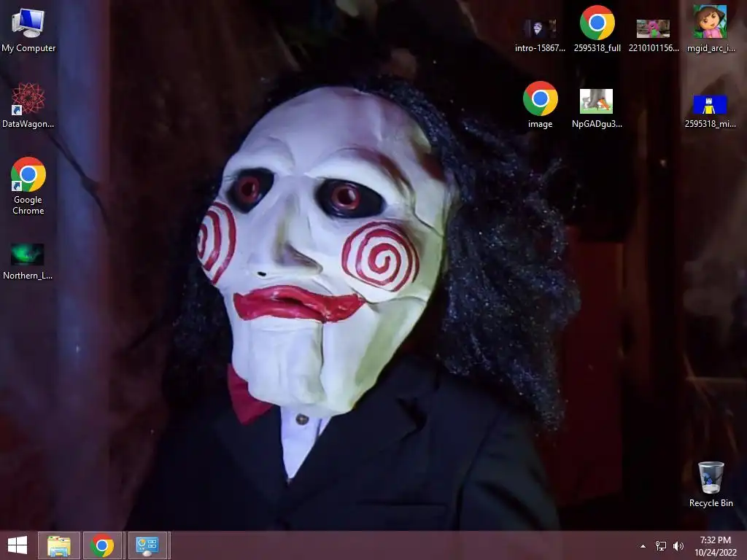Open the clock showing 7:32 PM
The width and height of the screenshot is (747, 560).
(x=715, y=540)
